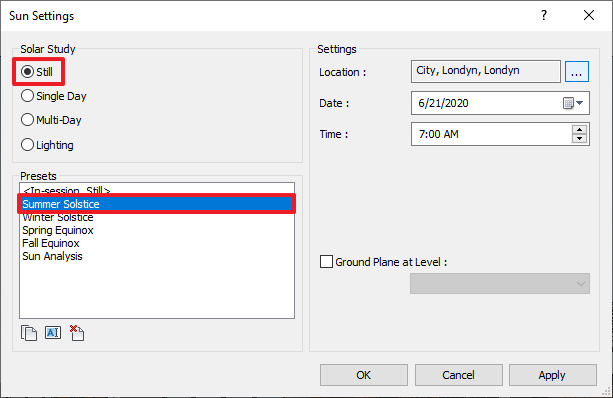
Task: Open the ground plane level dropdown
Action: tap(500, 283)
